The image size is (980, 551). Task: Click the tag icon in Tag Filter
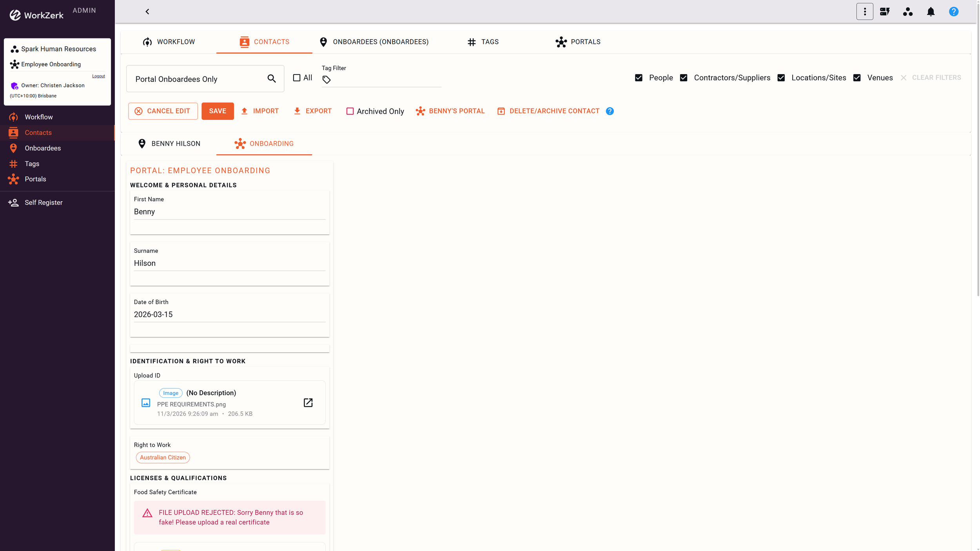[327, 80]
